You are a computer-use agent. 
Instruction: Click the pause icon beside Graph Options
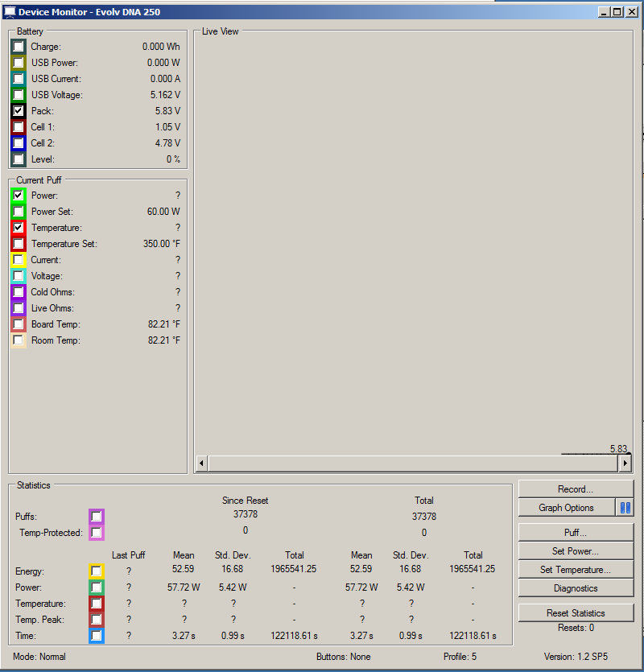pos(625,508)
